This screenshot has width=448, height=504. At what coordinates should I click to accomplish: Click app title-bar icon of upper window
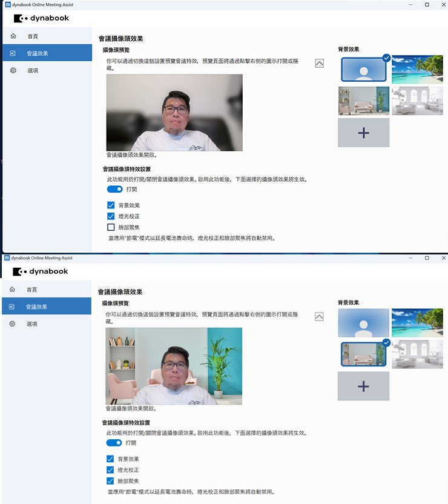(8, 4)
